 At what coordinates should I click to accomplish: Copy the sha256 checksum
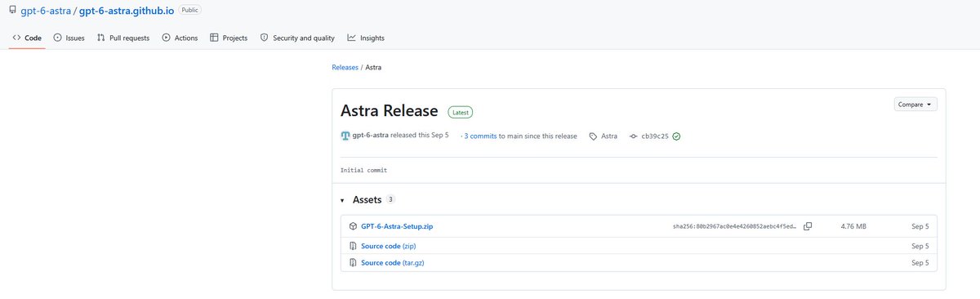[x=808, y=226]
